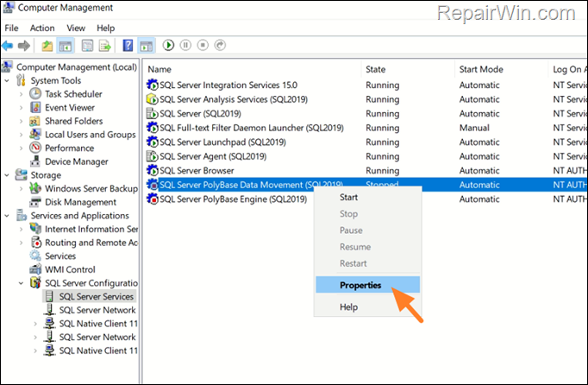The height and width of the screenshot is (385, 588).
Task: Click the Up one level folder icon
Action: point(47,46)
